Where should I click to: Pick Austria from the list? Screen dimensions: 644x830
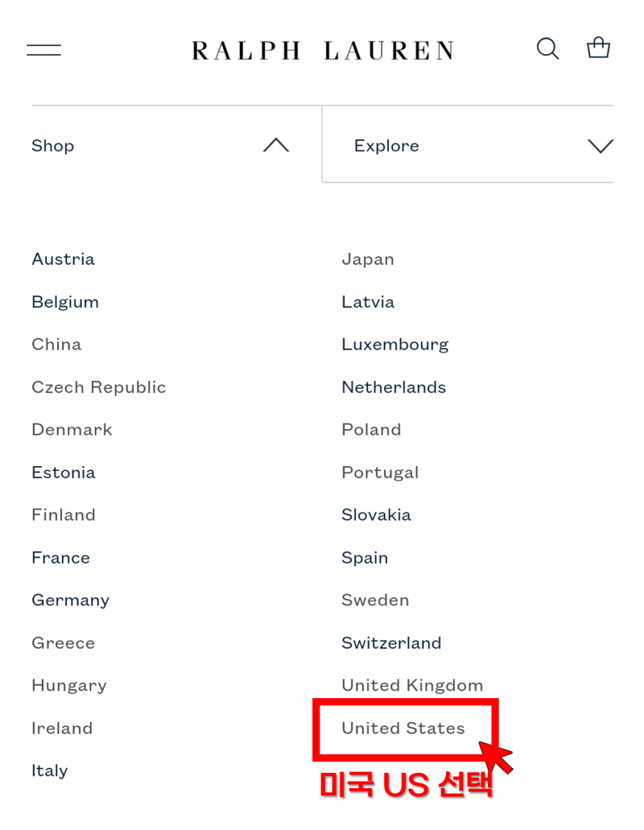[63, 259]
